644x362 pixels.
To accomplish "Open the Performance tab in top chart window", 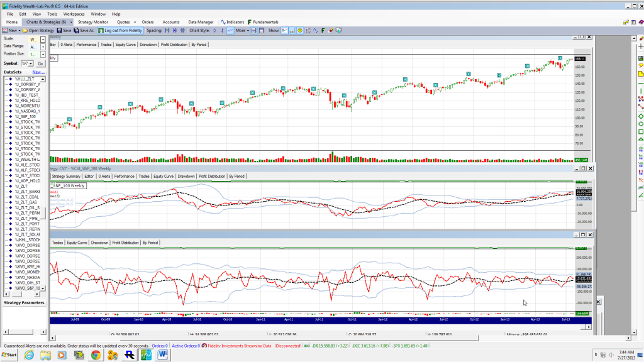I will pos(86,45).
